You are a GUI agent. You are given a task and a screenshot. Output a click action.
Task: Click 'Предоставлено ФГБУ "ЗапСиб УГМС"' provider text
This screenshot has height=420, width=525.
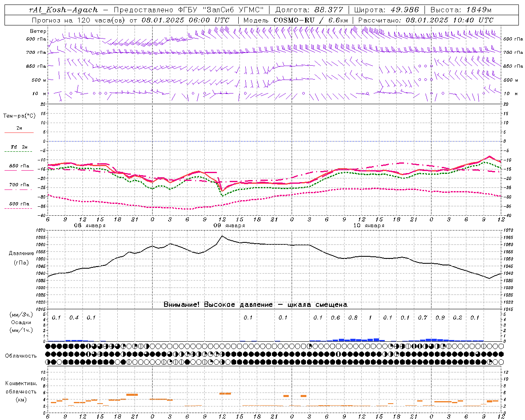click(x=188, y=10)
